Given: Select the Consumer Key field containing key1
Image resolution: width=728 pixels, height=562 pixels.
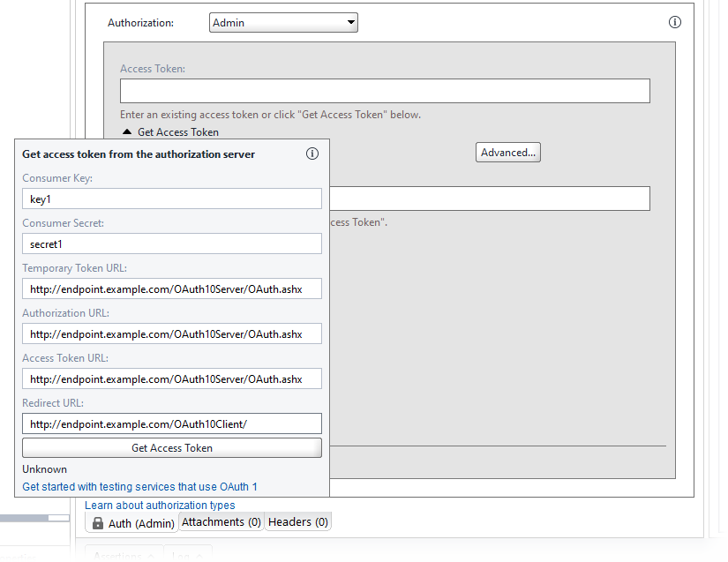Looking at the screenshot, I should [171, 198].
